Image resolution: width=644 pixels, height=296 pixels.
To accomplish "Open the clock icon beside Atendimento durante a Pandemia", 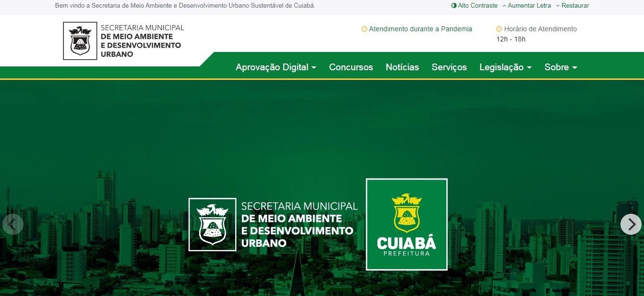I will pos(364,29).
